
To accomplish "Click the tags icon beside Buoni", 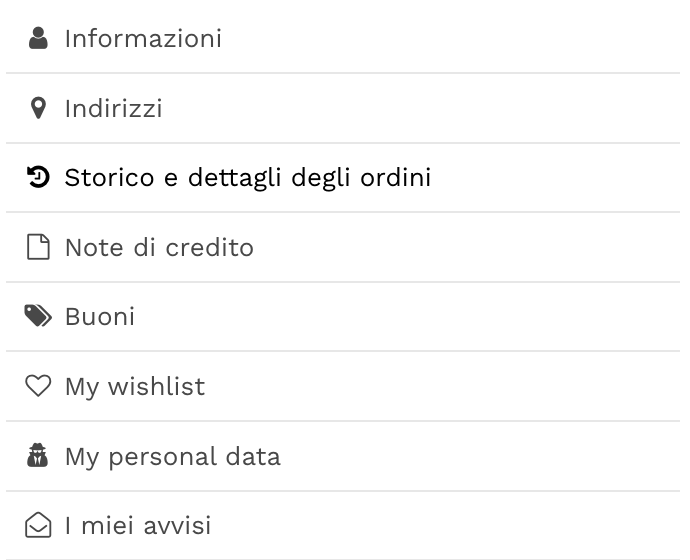I will tap(38, 316).
